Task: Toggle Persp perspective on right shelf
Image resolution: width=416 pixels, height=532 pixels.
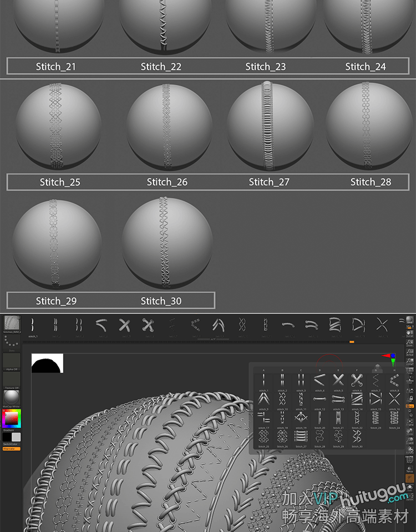Action: click(409, 371)
